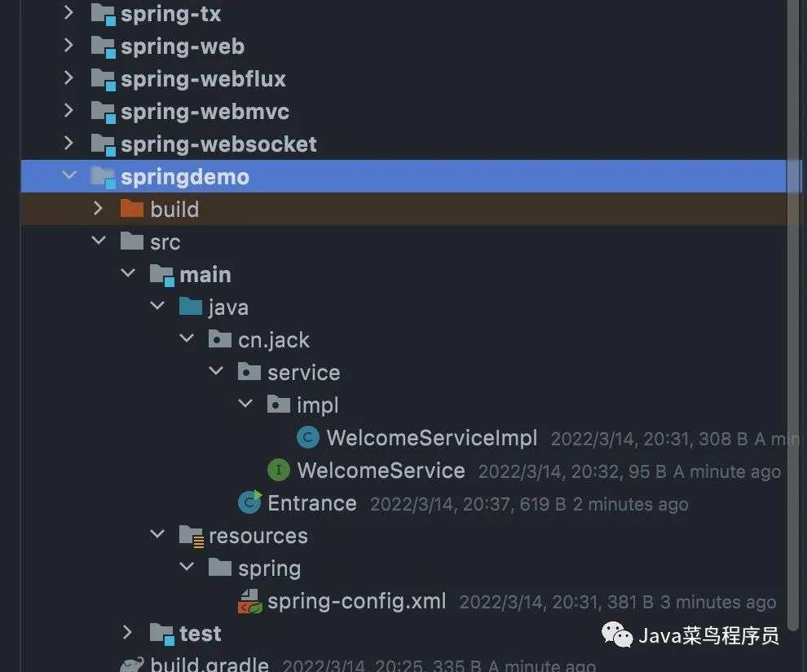The image size is (807, 672).
Task: Expand the test folder chevron
Action: click(x=127, y=632)
